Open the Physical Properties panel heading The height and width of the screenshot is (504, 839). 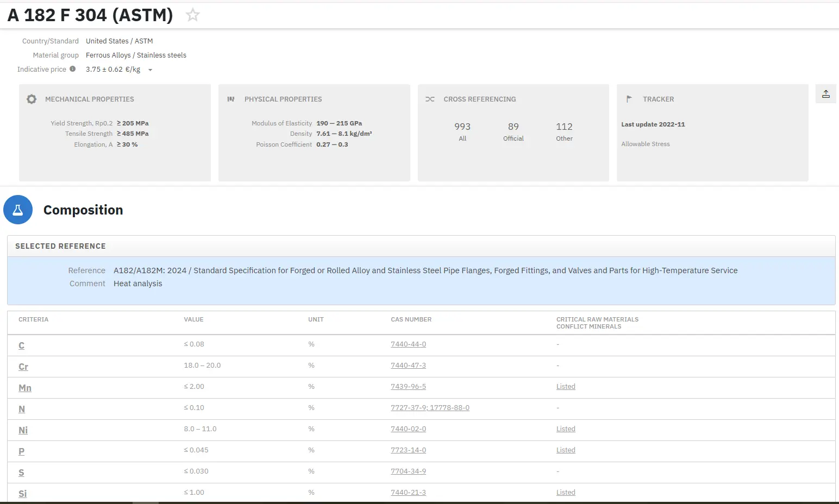click(283, 99)
